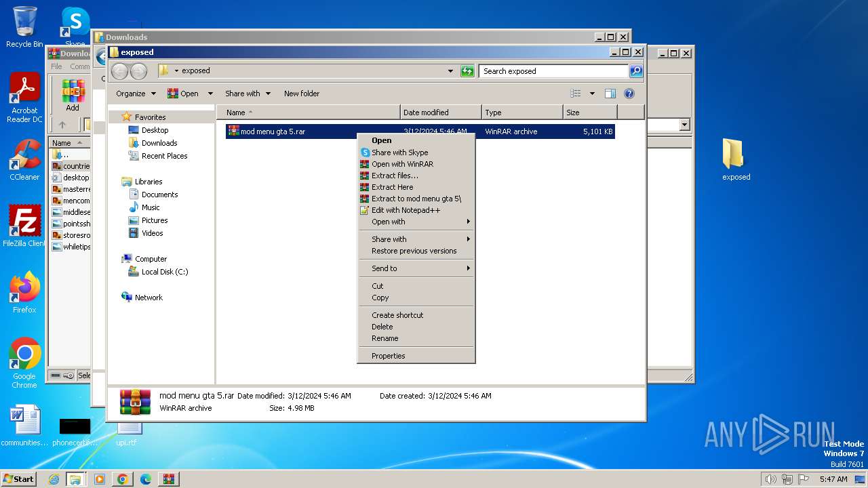Open the change view dropdown arrow
This screenshot has height=488, width=868.
click(x=592, y=94)
